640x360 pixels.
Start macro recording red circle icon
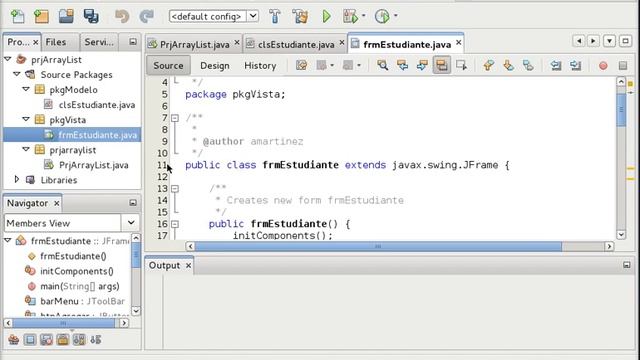(603, 66)
